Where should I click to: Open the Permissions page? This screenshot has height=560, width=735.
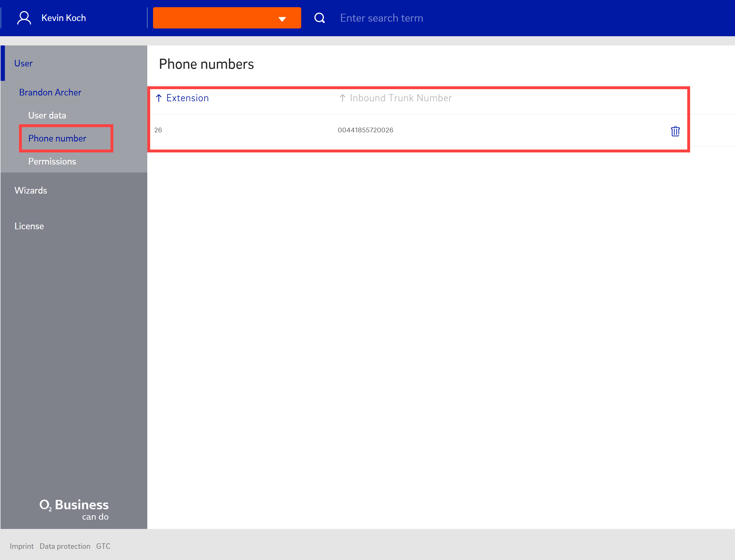pos(52,161)
